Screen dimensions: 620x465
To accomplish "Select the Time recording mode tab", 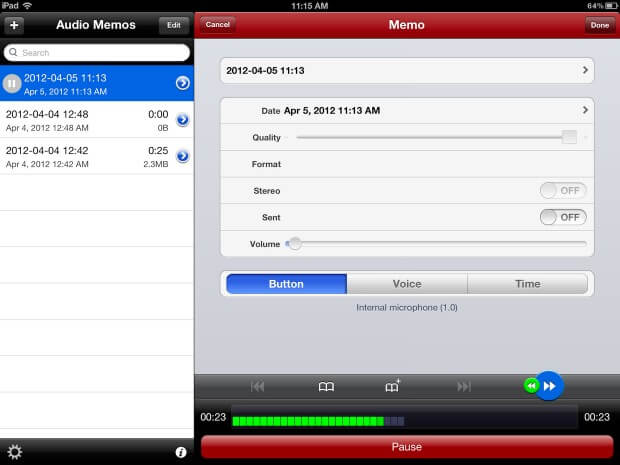I will [x=527, y=284].
